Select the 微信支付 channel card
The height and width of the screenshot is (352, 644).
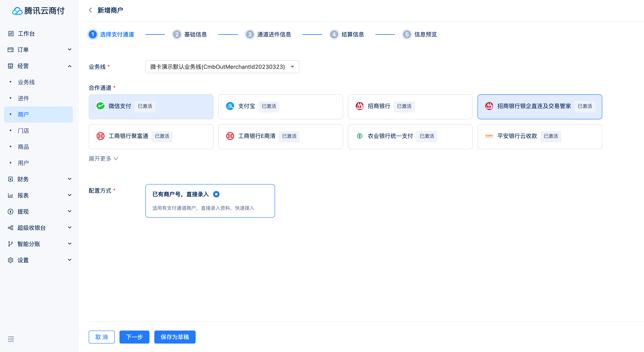(x=151, y=107)
